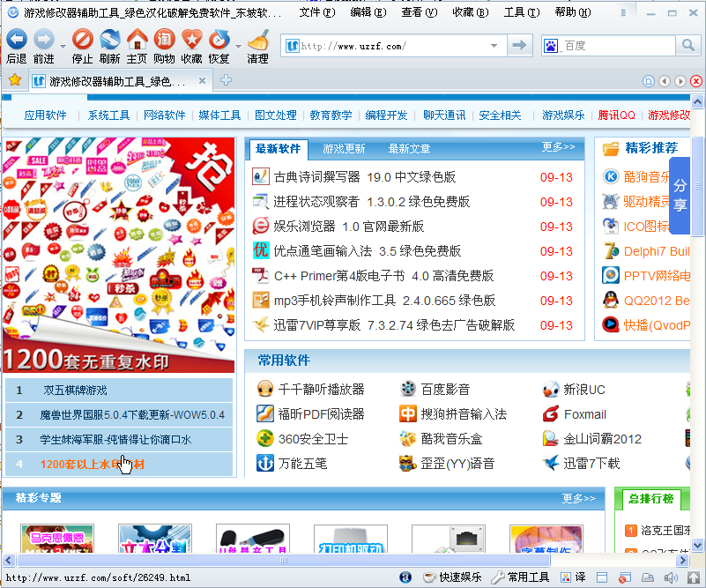The height and width of the screenshot is (588, 706).
Task: Refresh the page with 刷新
Action: [110, 46]
